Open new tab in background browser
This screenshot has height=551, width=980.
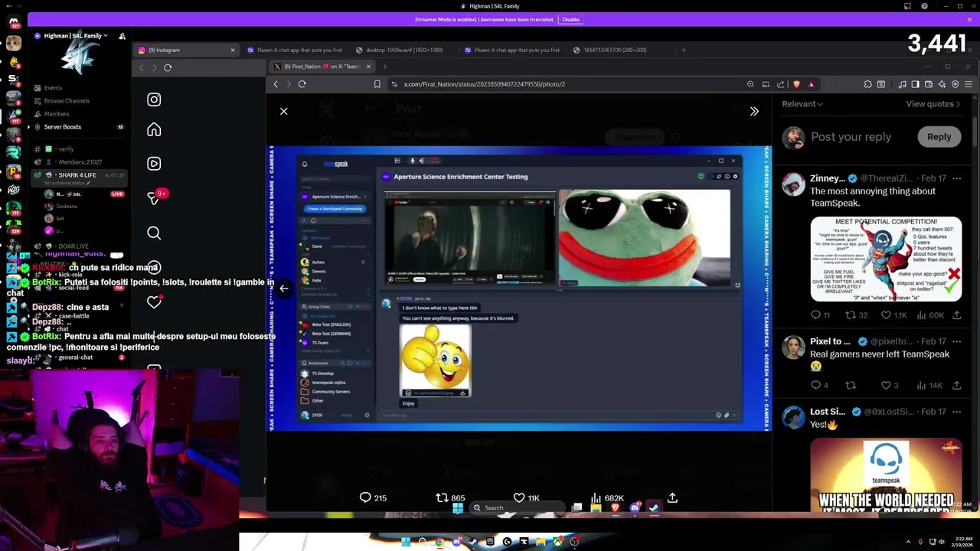[x=684, y=50]
